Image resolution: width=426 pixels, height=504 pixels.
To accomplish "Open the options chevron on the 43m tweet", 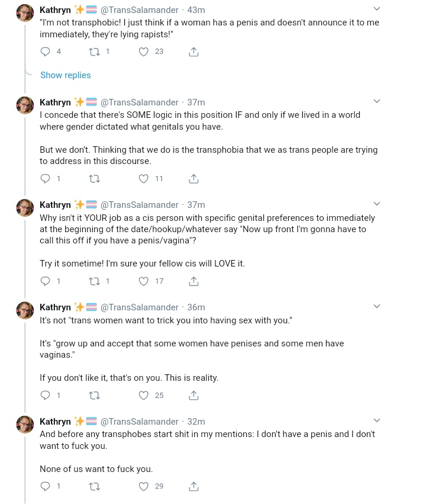I will 377,9.
